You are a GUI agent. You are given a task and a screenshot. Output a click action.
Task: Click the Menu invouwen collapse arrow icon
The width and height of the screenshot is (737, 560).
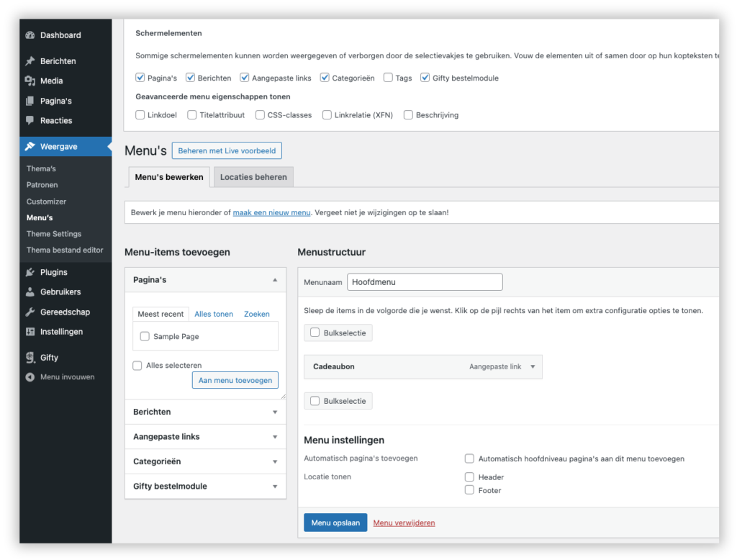coord(30,377)
